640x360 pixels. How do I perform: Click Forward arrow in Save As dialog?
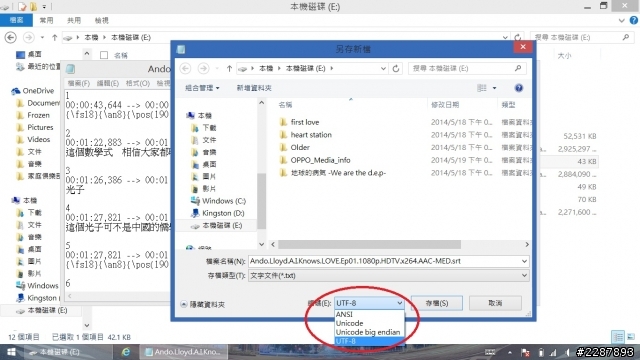(203, 69)
